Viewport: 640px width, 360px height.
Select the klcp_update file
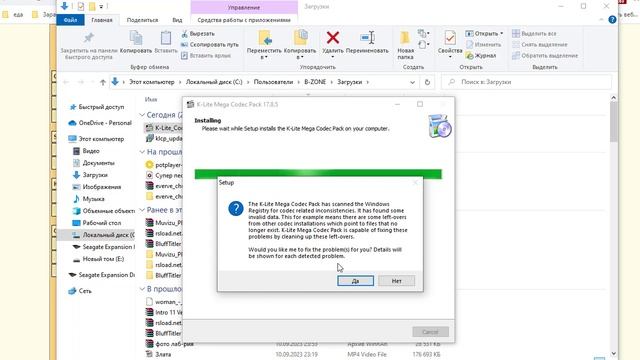click(x=164, y=138)
